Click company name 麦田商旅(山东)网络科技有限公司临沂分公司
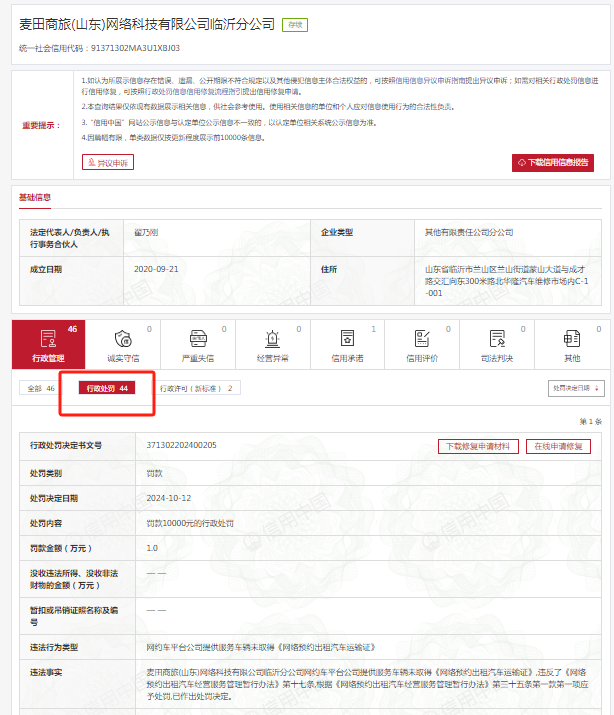Viewport: 614px width, 715px height. [147, 24]
